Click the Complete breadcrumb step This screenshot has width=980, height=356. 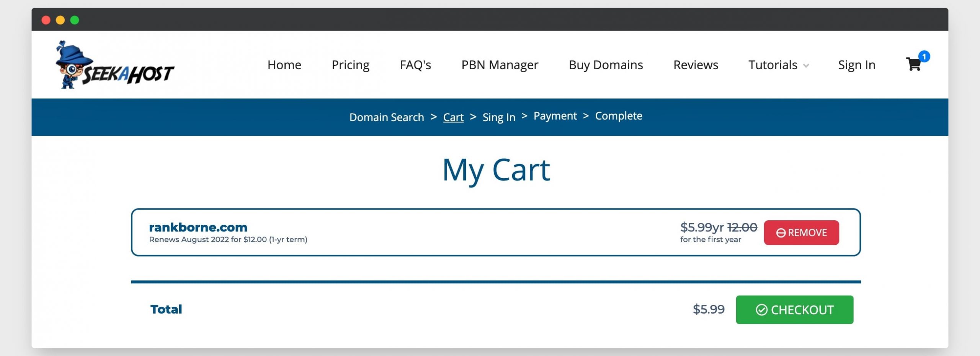[x=619, y=116]
